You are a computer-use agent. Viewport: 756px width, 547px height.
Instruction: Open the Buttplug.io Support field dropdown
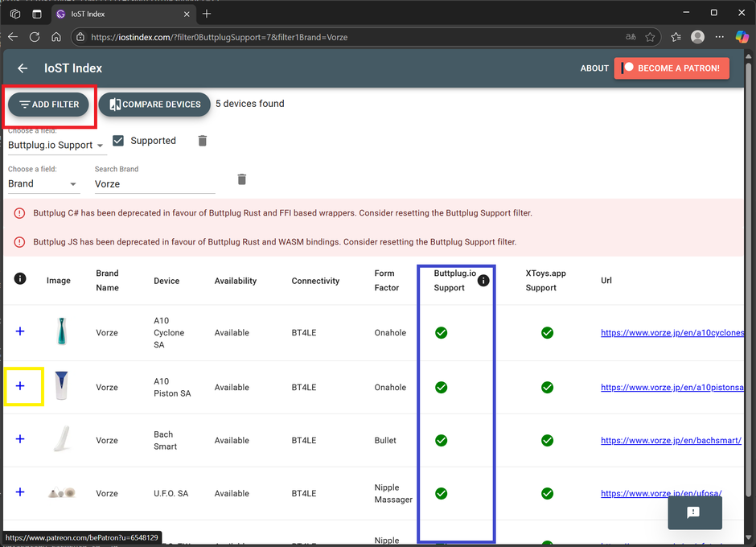56,145
